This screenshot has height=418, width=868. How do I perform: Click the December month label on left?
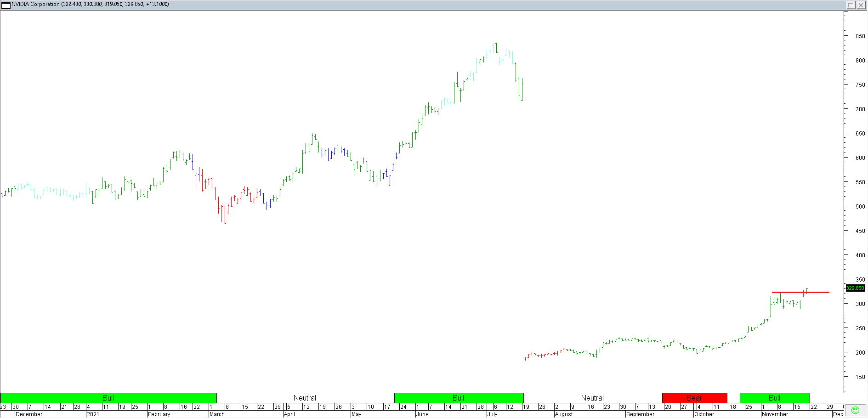[x=29, y=414]
